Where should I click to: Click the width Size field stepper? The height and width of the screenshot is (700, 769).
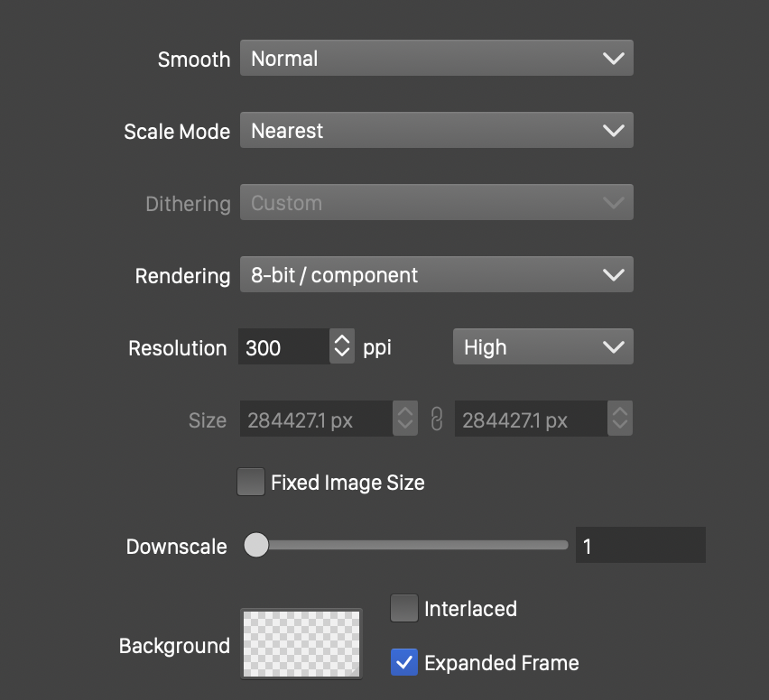tap(405, 419)
